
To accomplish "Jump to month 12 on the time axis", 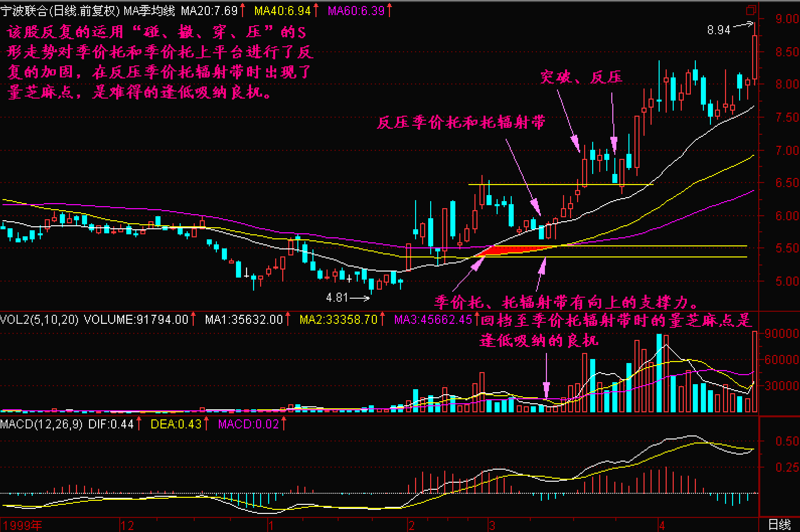I will (x=127, y=525).
